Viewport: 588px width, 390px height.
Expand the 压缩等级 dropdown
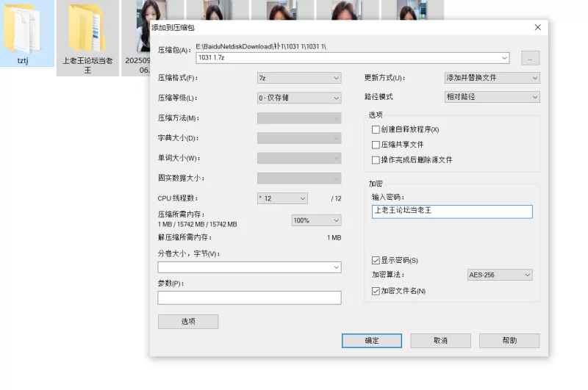click(x=298, y=98)
